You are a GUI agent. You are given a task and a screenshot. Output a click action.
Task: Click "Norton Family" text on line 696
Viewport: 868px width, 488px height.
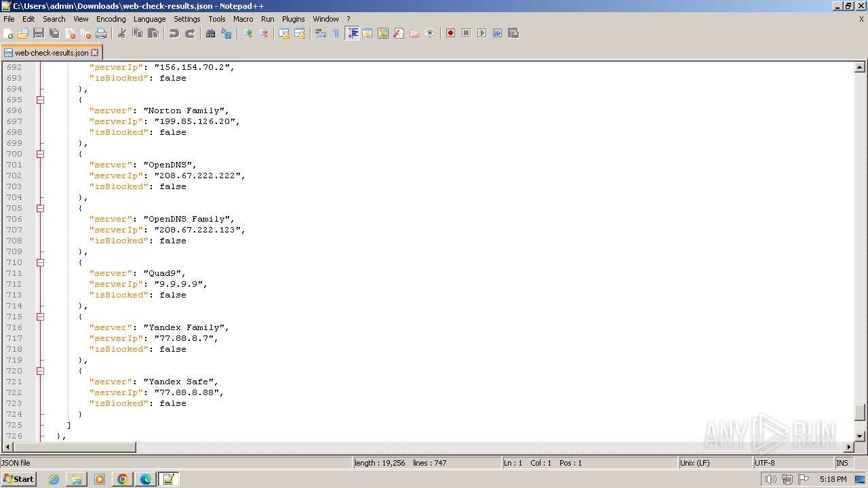click(184, 110)
